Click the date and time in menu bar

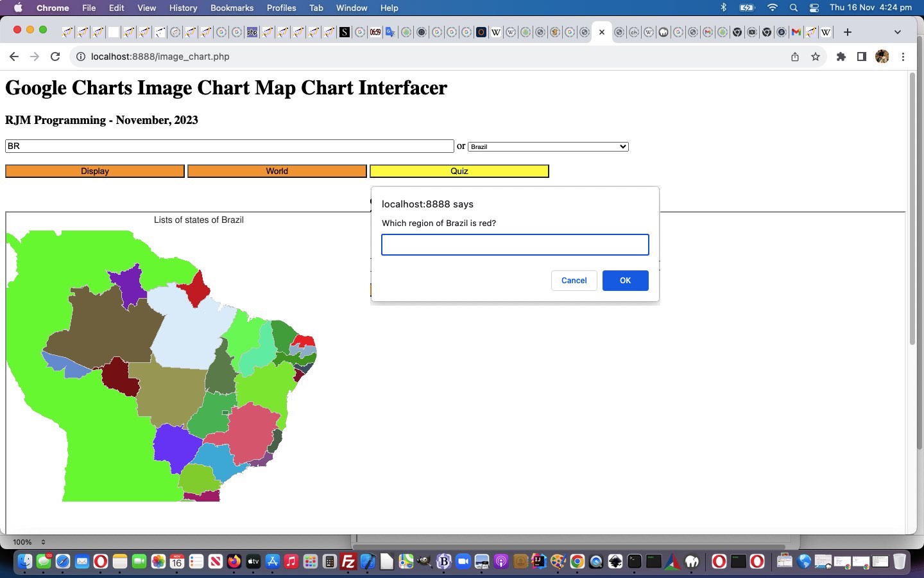(x=871, y=8)
